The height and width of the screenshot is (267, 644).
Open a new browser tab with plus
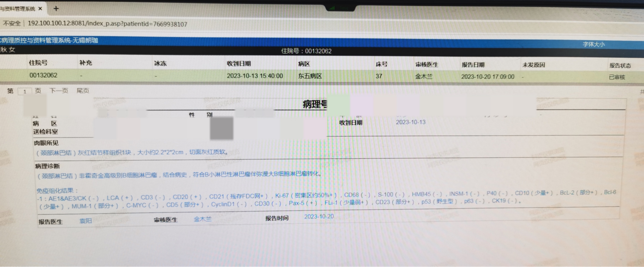coord(56,9)
